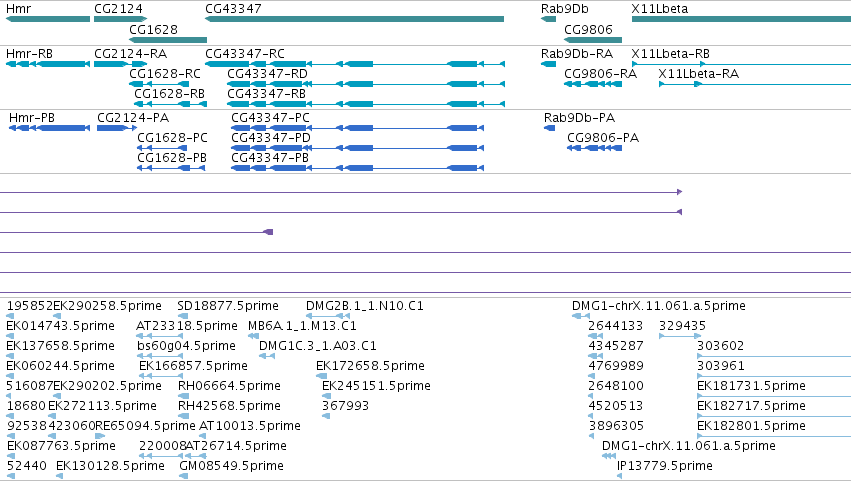Select the CG43347-RC transcript
The height and width of the screenshot is (481, 851).
[x=355, y=64]
